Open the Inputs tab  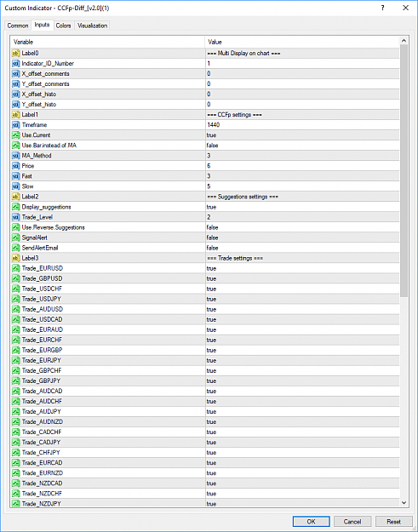click(x=42, y=25)
